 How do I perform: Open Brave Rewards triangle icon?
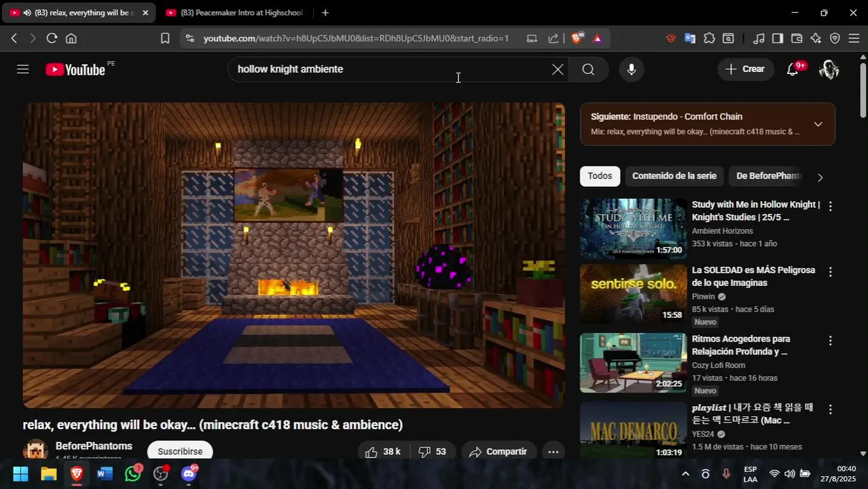click(597, 39)
